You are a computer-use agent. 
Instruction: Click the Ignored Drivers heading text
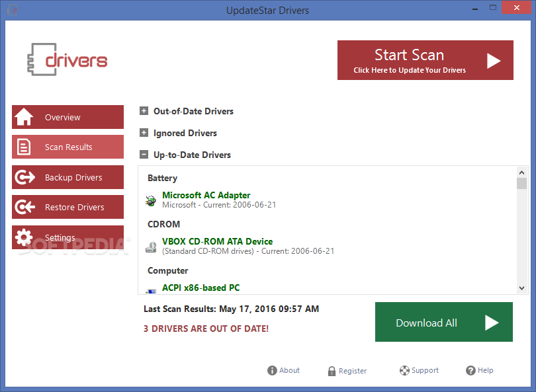tap(185, 133)
